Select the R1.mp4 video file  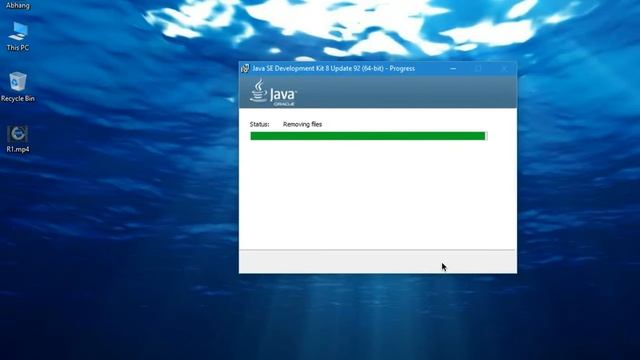[18, 139]
